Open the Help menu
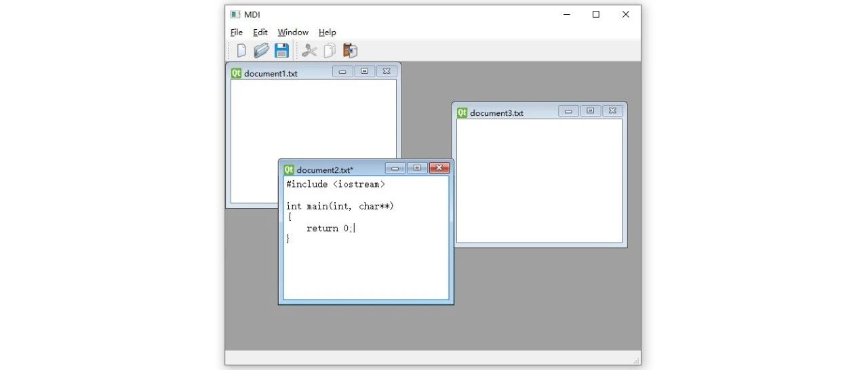 (328, 32)
